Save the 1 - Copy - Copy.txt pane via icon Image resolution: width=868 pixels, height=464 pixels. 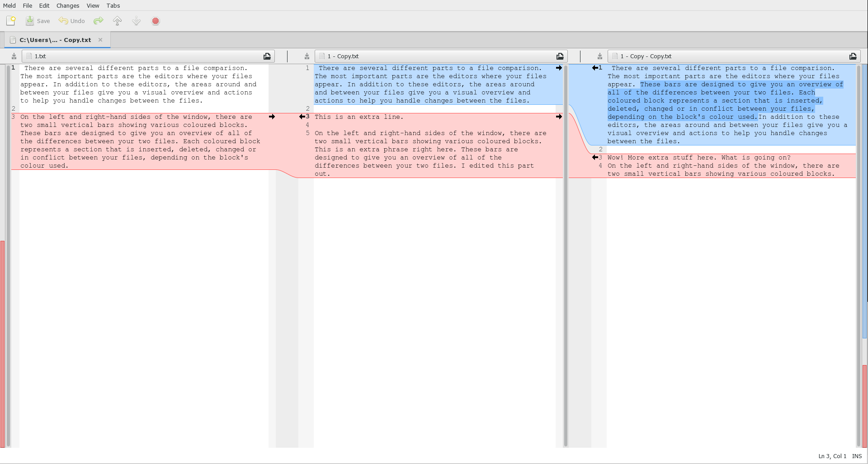tap(600, 56)
